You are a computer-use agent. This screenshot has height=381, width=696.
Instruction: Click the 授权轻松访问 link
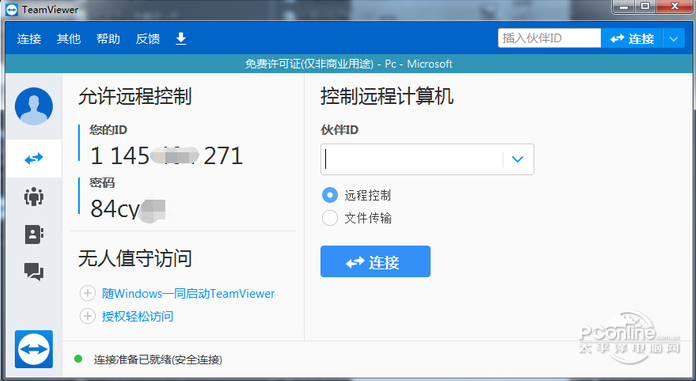[x=138, y=316]
